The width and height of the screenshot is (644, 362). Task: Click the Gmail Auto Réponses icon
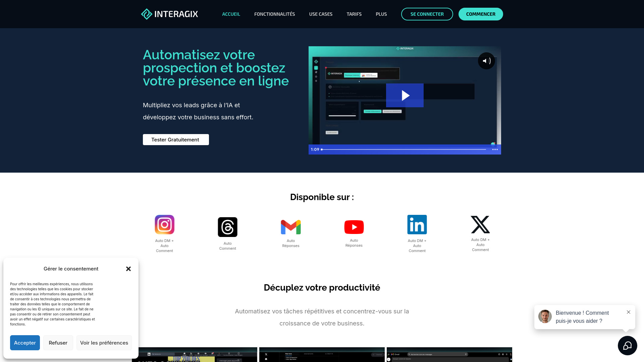[290, 227]
